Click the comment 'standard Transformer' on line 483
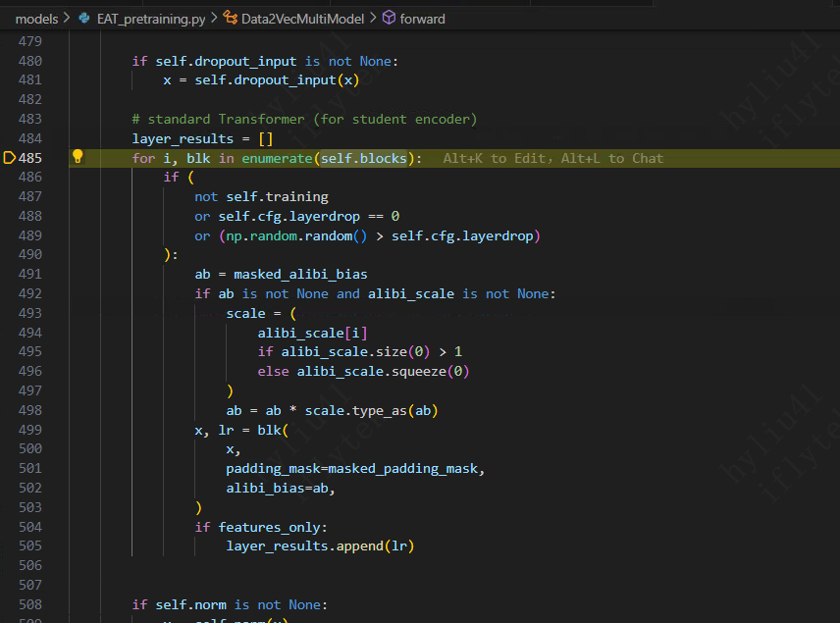This screenshot has width=840, height=623. (x=226, y=119)
